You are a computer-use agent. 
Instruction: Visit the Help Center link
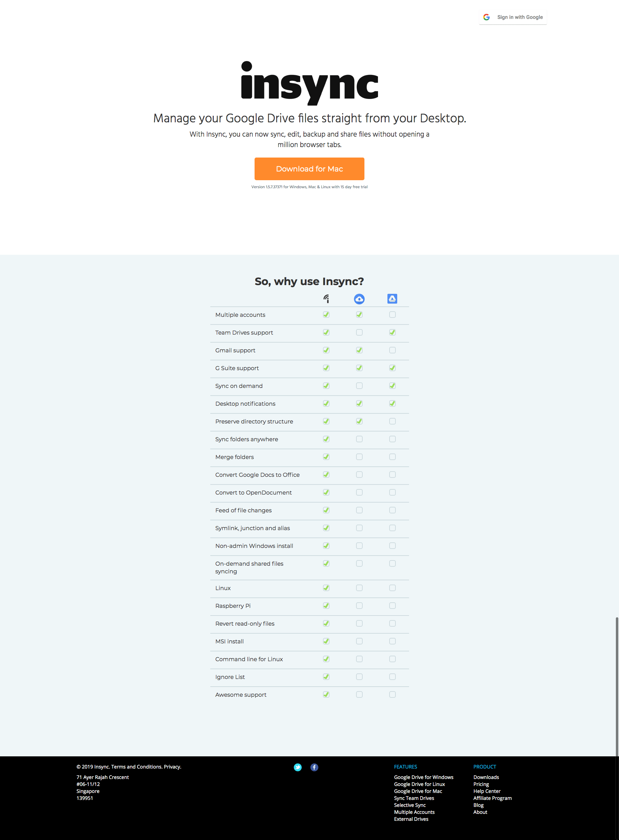[487, 791]
